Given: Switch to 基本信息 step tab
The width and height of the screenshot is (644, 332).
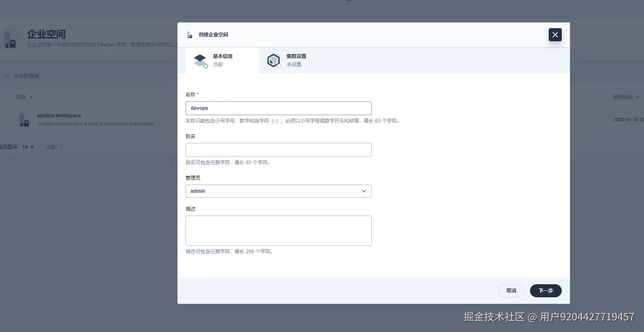Looking at the screenshot, I should pos(222,60).
